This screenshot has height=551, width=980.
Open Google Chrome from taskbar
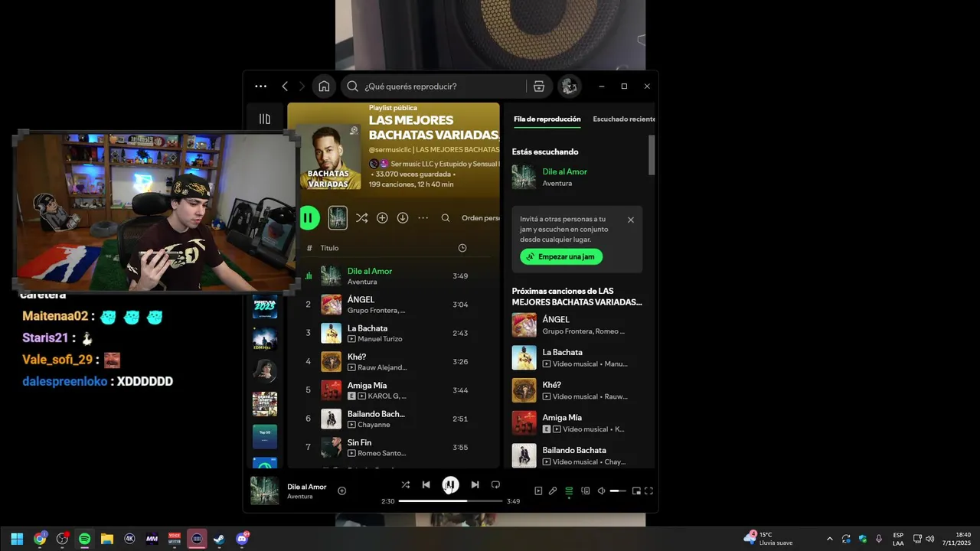[x=40, y=539]
